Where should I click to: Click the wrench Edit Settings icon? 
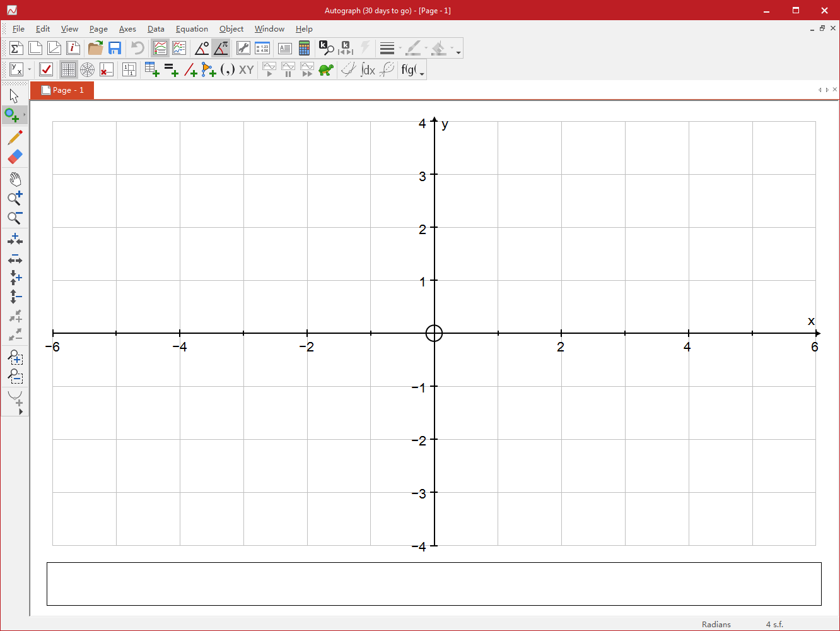(x=243, y=48)
